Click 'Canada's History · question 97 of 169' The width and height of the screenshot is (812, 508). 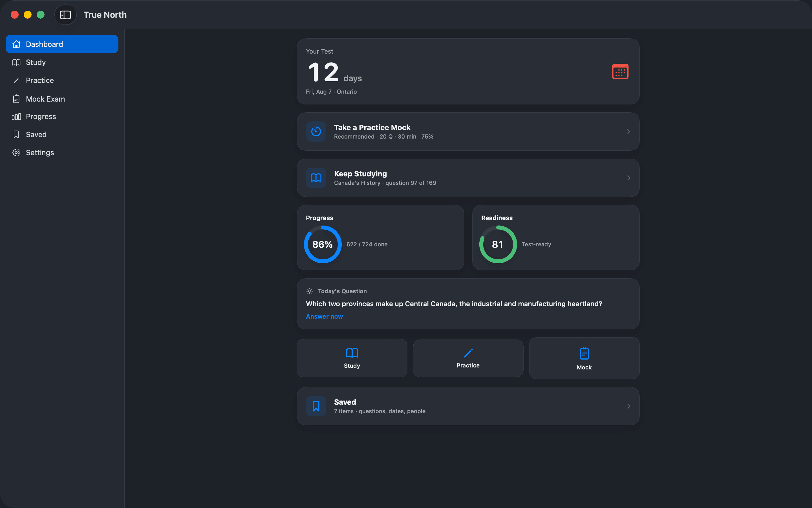tap(385, 183)
